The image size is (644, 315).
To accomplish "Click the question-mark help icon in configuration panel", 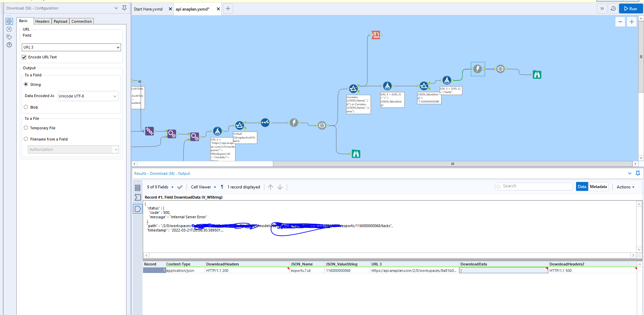I will (9, 45).
